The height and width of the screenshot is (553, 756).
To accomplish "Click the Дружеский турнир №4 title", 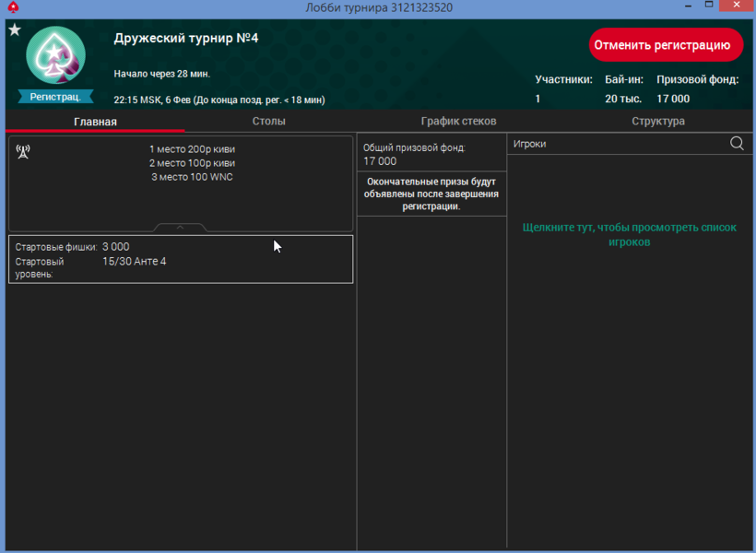I will 185,39.
